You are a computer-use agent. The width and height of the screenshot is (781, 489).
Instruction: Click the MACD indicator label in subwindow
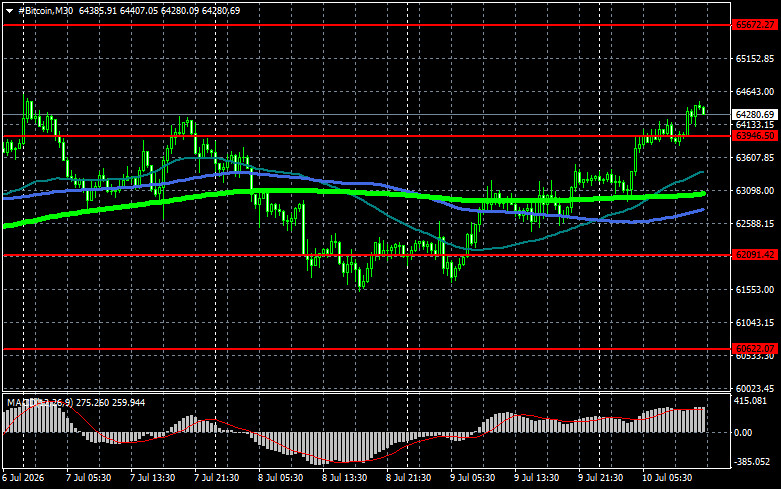[40, 402]
